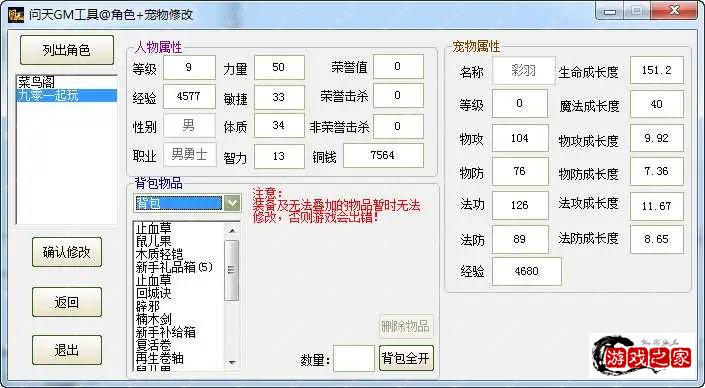The width and height of the screenshot is (705, 388).
Task: Click the pet 经验 field showing 4680
Action: [x=527, y=272]
